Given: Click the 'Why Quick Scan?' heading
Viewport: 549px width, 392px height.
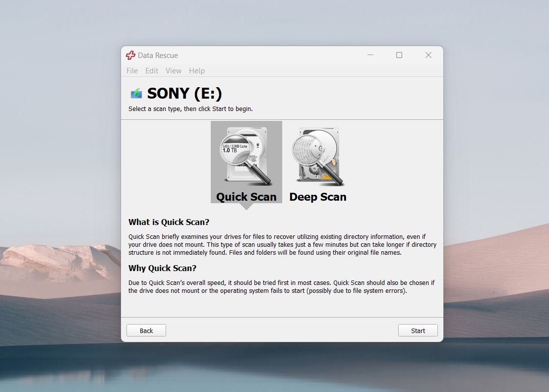Looking at the screenshot, I should click(162, 268).
